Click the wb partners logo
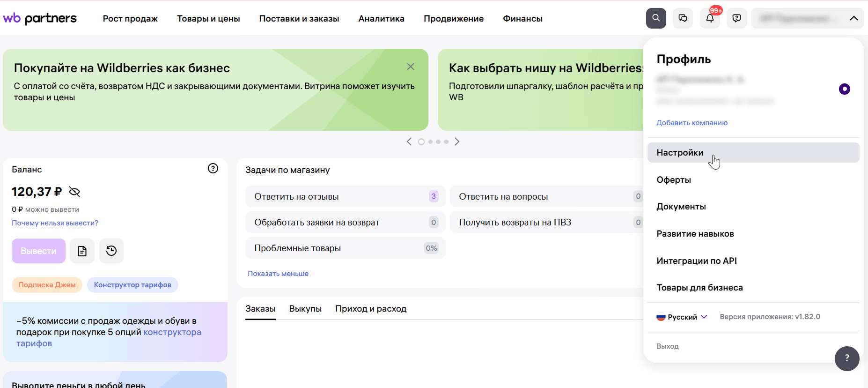868x388 pixels. [x=40, y=18]
